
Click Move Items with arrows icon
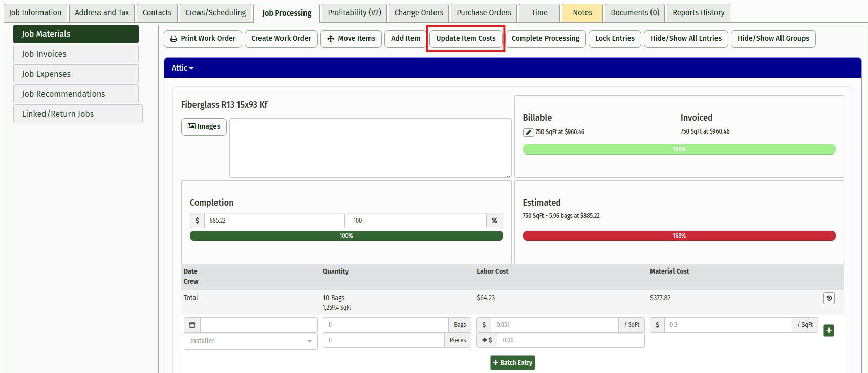[351, 39]
